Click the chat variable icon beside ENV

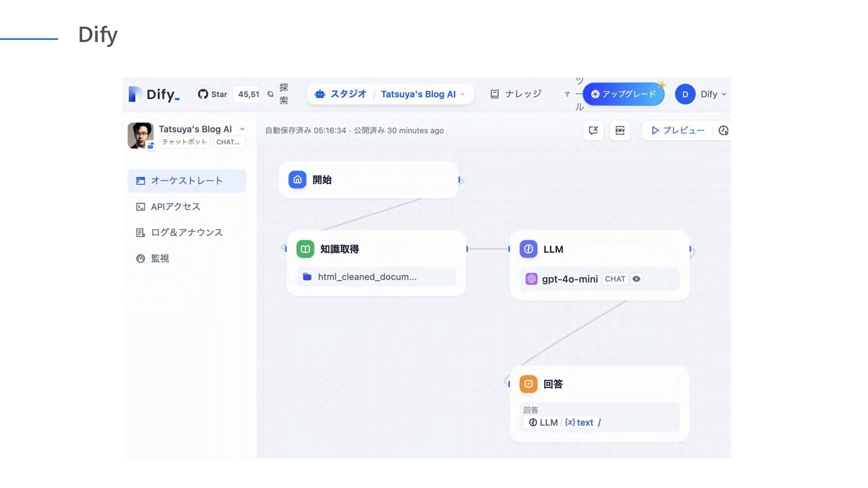pos(593,131)
